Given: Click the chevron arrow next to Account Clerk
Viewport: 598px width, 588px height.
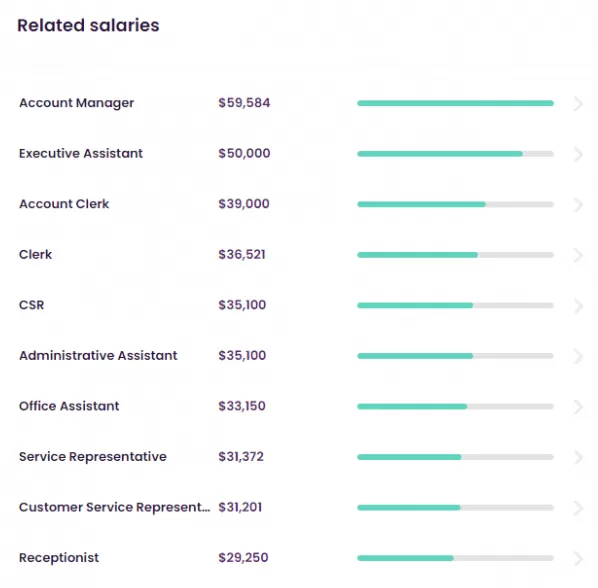Looking at the screenshot, I should tap(578, 204).
